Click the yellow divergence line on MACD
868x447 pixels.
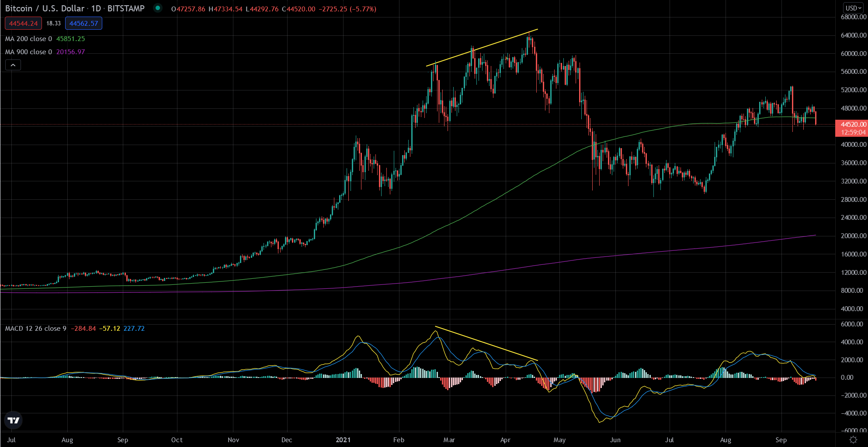(486, 343)
